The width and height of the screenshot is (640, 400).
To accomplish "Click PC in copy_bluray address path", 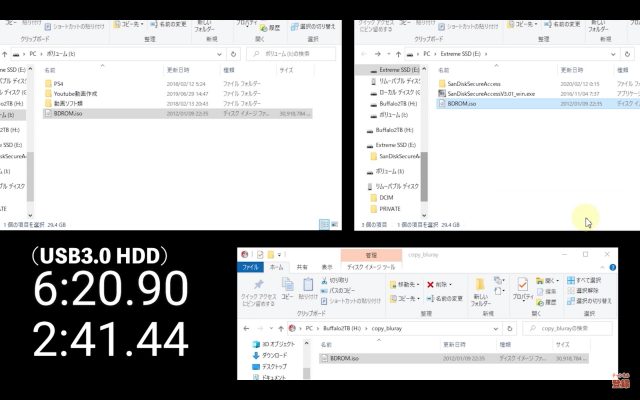I will coord(309,328).
